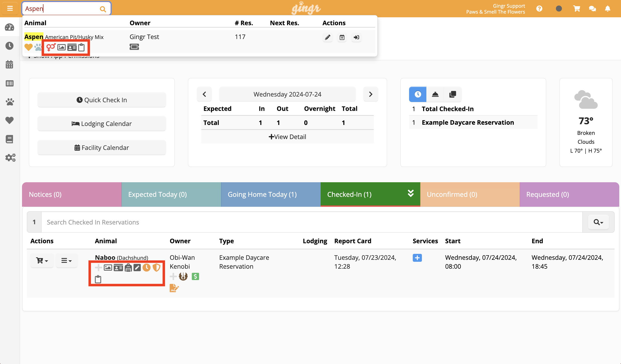Image resolution: width=621 pixels, height=364 pixels.
Task: Toggle the clock checked-in view button
Action: (418, 94)
